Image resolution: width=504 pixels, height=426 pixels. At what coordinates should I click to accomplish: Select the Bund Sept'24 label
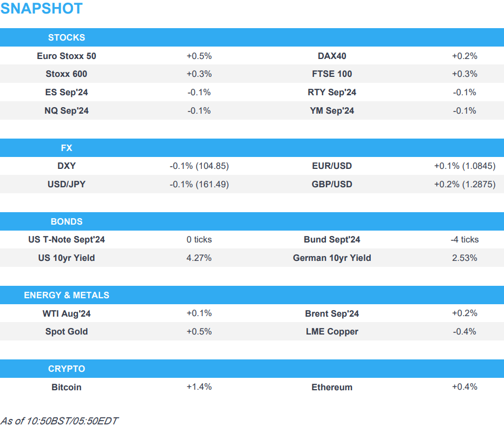[332, 240]
